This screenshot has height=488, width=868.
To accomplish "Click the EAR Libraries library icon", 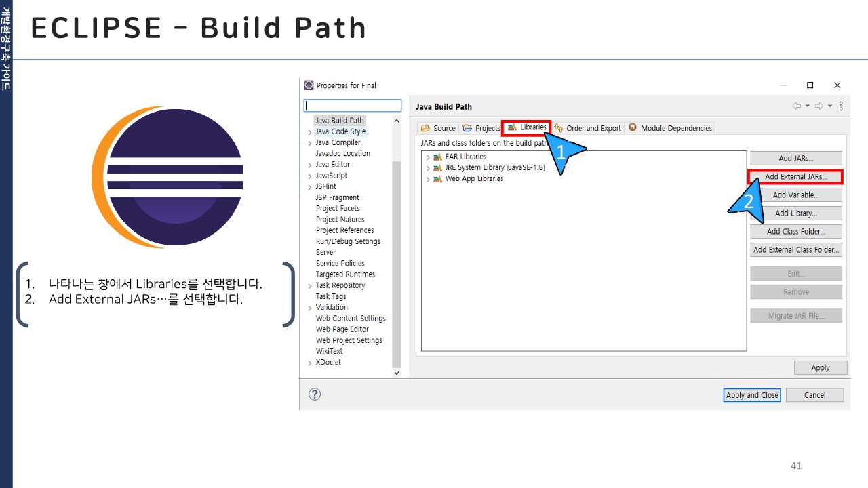I will point(437,157).
